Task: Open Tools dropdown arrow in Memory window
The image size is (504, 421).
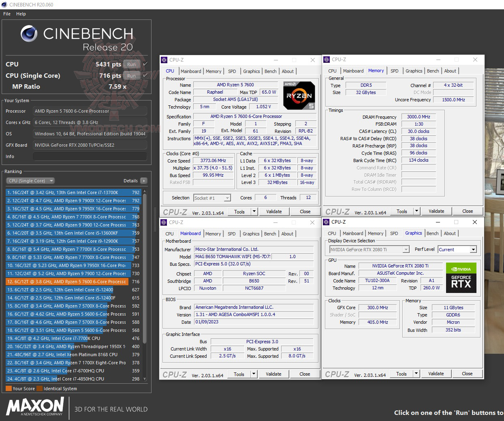Action: tap(416, 211)
